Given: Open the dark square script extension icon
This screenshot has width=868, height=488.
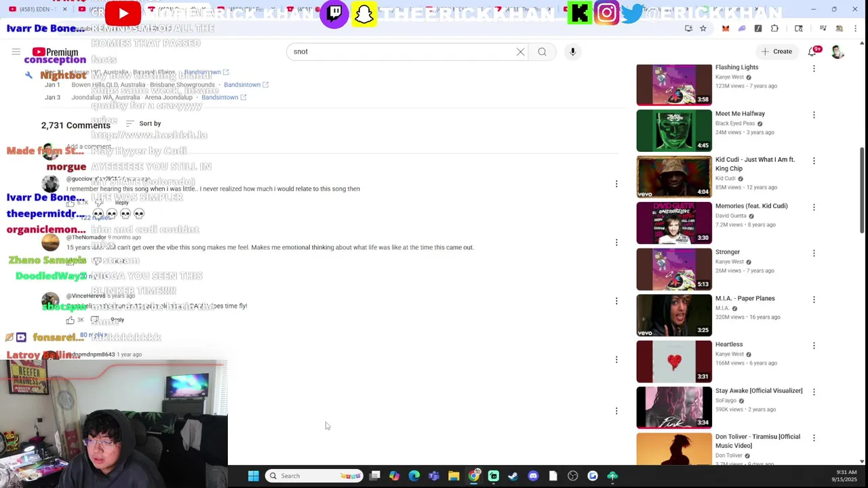Looking at the screenshot, I should click(758, 28).
